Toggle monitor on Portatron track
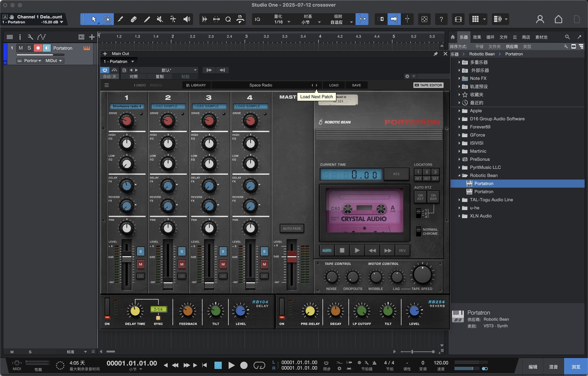588x376 pixels. click(47, 48)
